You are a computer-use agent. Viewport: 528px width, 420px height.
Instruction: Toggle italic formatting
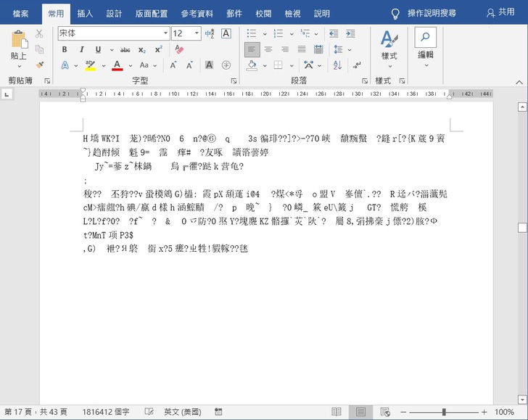(x=79, y=49)
